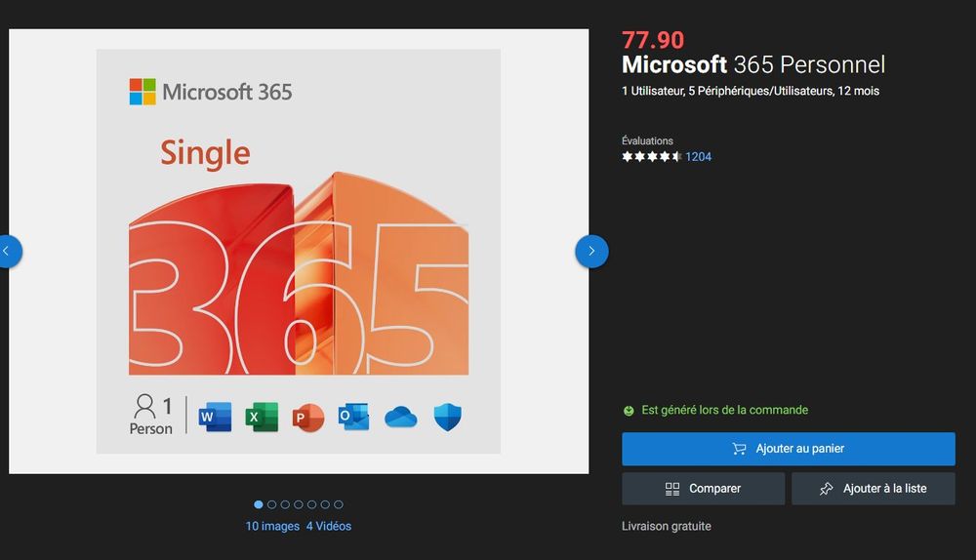Image resolution: width=976 pixels, height=560 pixels.
Task: Click the PowerPoint icon in product image
Action: click(x=307, y=418)
